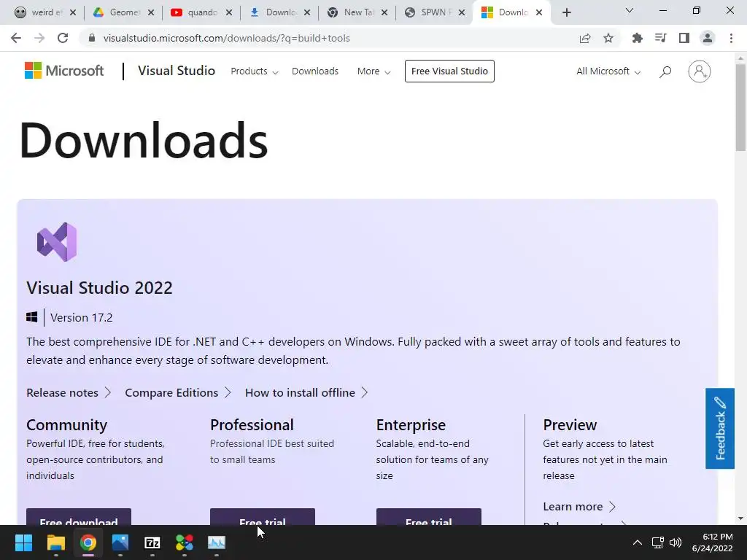Expand the Products dropdown menu

tap(255, 71)
